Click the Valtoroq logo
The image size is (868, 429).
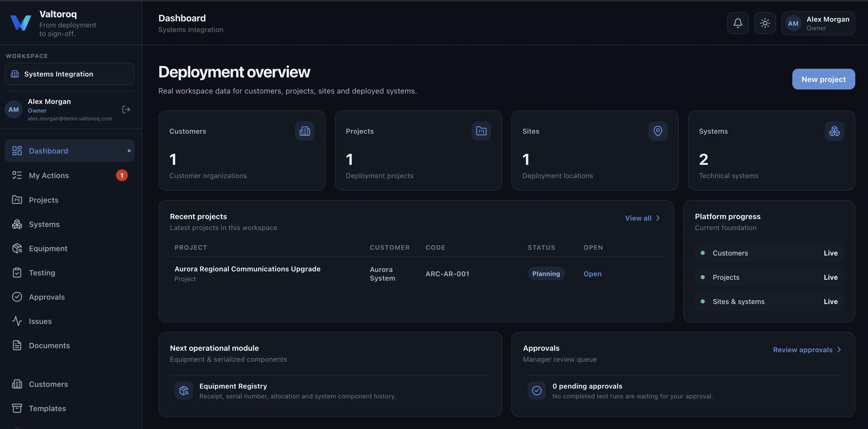pyautogui.click(x=21, y=23)
